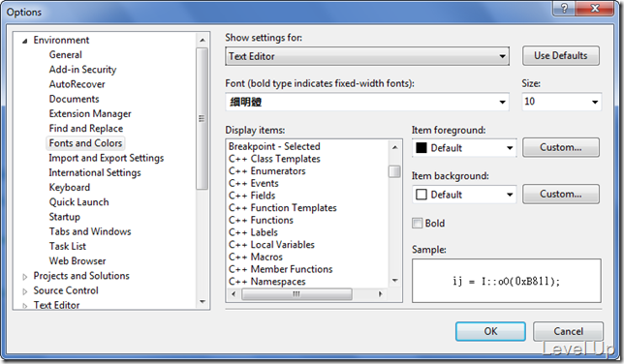Viewport: 624px width, 364px height.
Task: Select General under Environment
Action: 66,55
